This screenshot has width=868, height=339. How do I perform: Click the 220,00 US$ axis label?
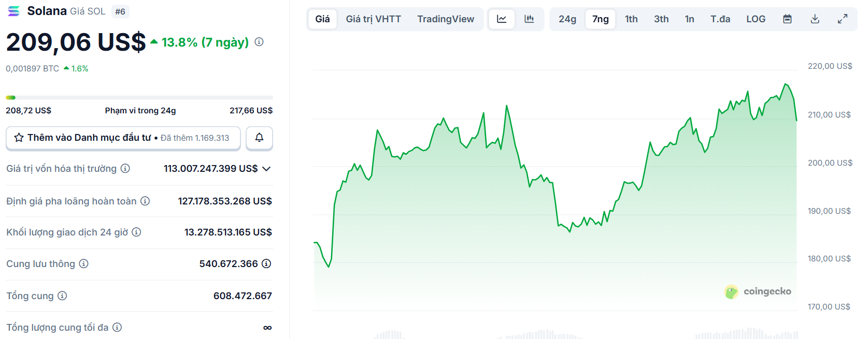click(x=830, y=66)
